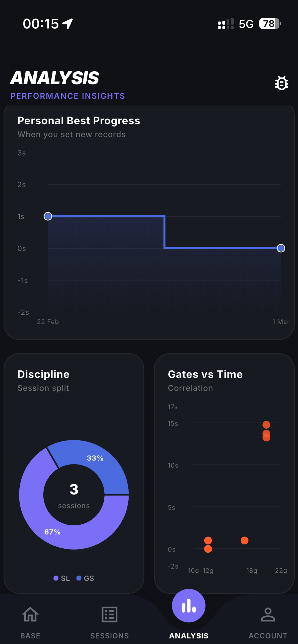The image size is (298, 644).
Task: Switch to the SESSIONS tab label
Action: coord(109,636)
